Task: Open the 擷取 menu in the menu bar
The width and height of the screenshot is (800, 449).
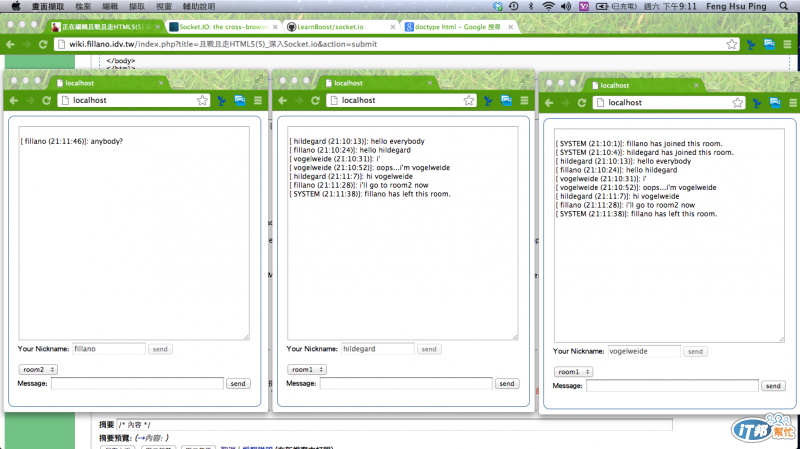Action: click(137, 6)
